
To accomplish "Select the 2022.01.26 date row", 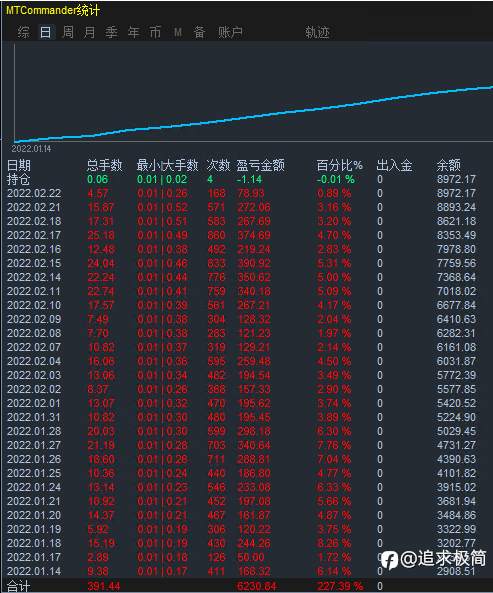I will point(34,459).
